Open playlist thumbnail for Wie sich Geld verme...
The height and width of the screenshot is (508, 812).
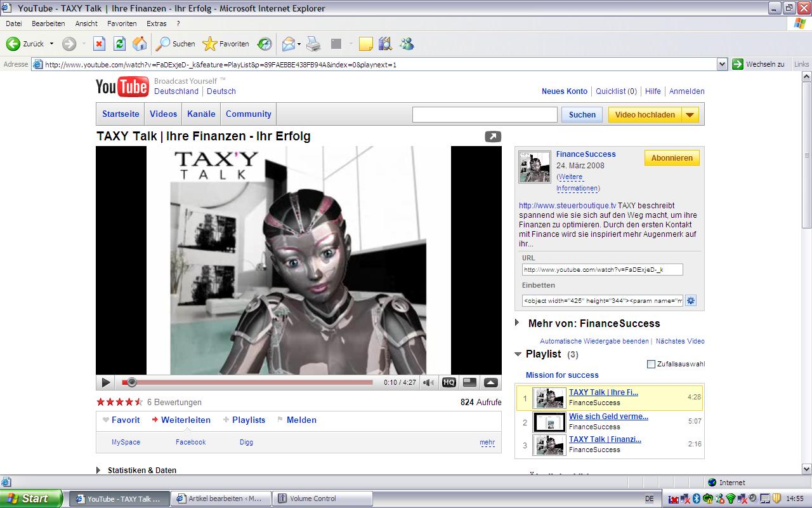(549, 422)
